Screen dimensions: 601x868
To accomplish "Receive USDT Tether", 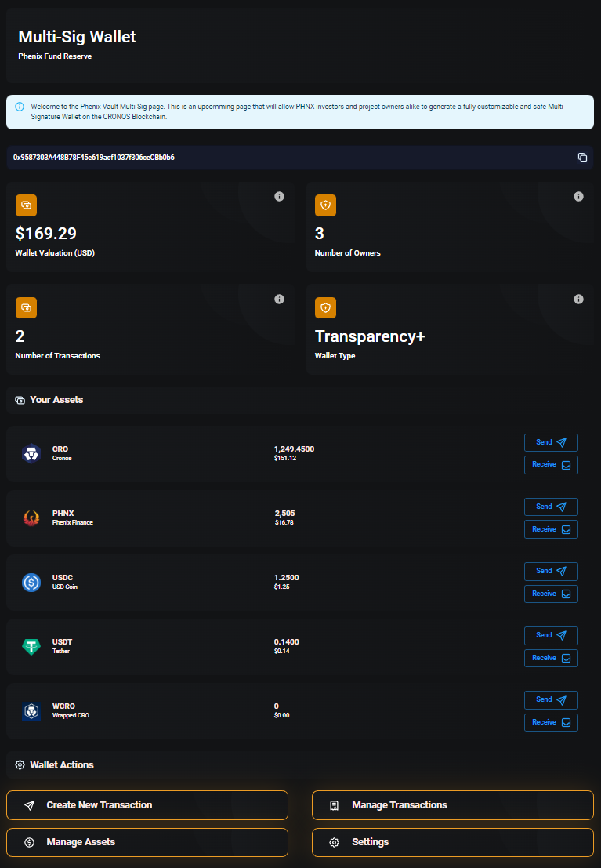I will tap(551, 658).
